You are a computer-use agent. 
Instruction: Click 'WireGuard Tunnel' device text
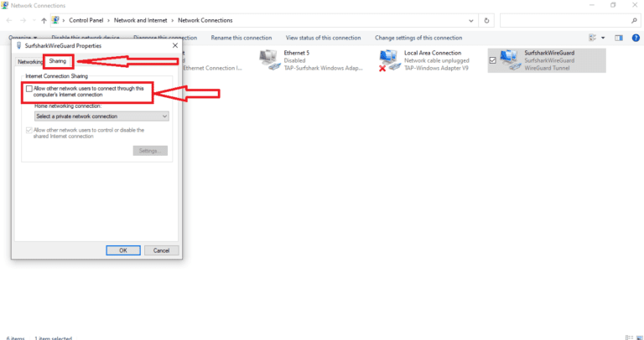click(547, 68)
